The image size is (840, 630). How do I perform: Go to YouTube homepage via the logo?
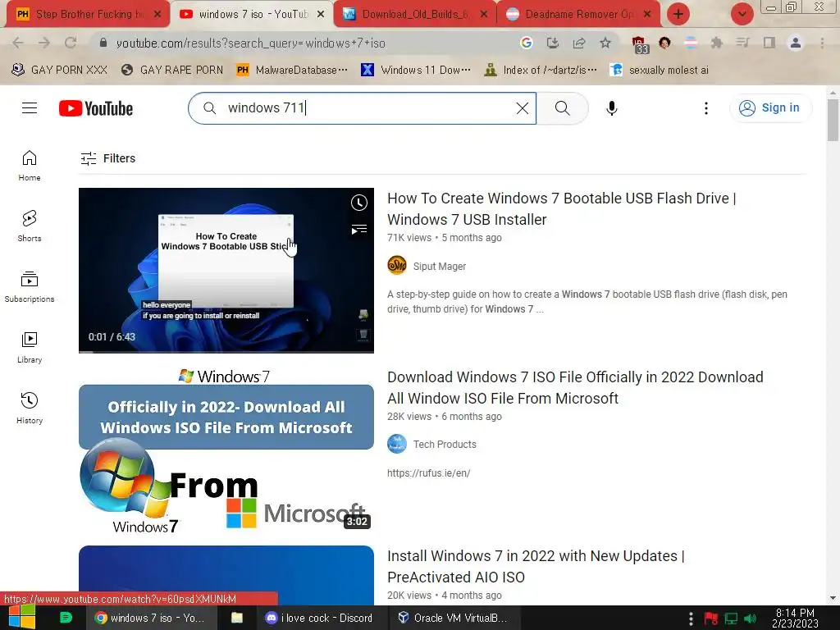coord(96,108)
